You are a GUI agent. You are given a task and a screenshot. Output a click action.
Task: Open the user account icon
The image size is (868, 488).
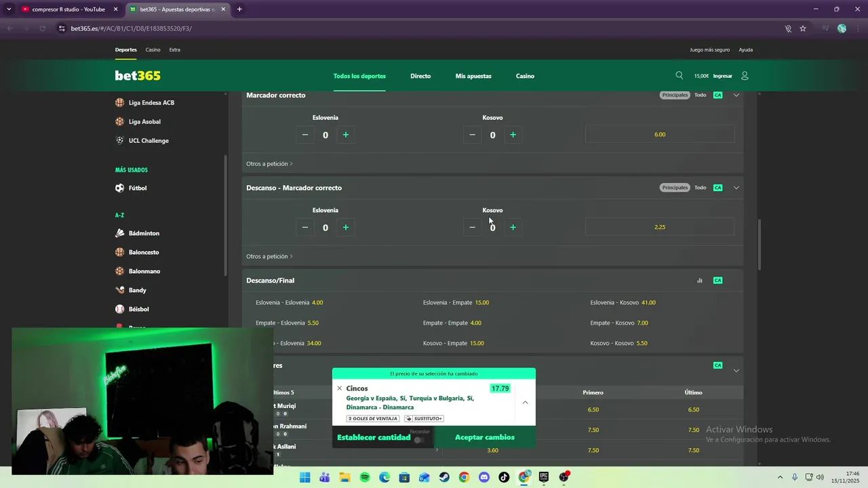tap(745, 76)
